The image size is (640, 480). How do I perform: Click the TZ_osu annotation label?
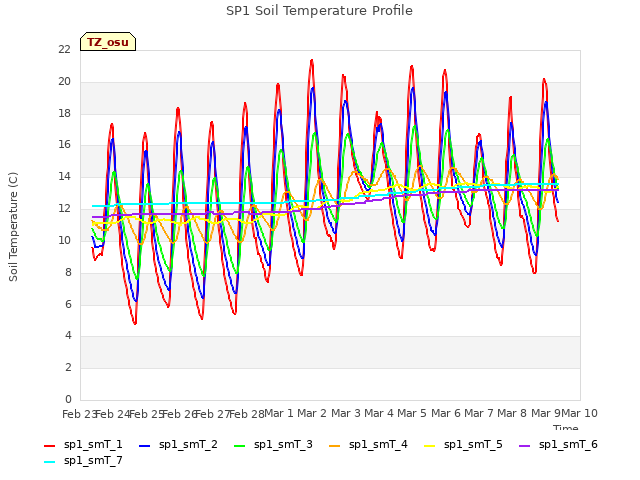pos(108,42)
